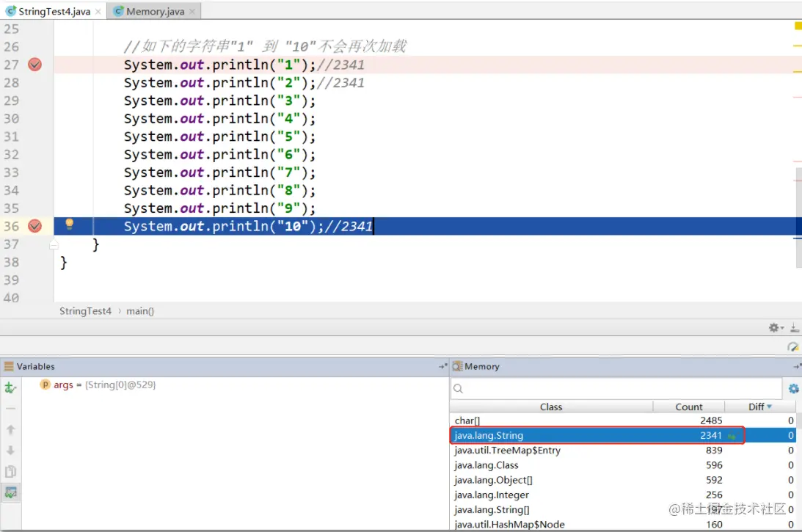Click the StringTest4 breadcrumb
Image resolution: width=802 pixels, height=532 pixels.
click(x=85, y=311)
